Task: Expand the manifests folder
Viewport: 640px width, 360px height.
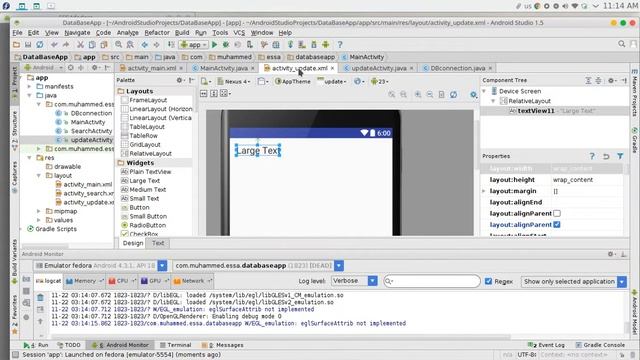Action: [29, 87]
